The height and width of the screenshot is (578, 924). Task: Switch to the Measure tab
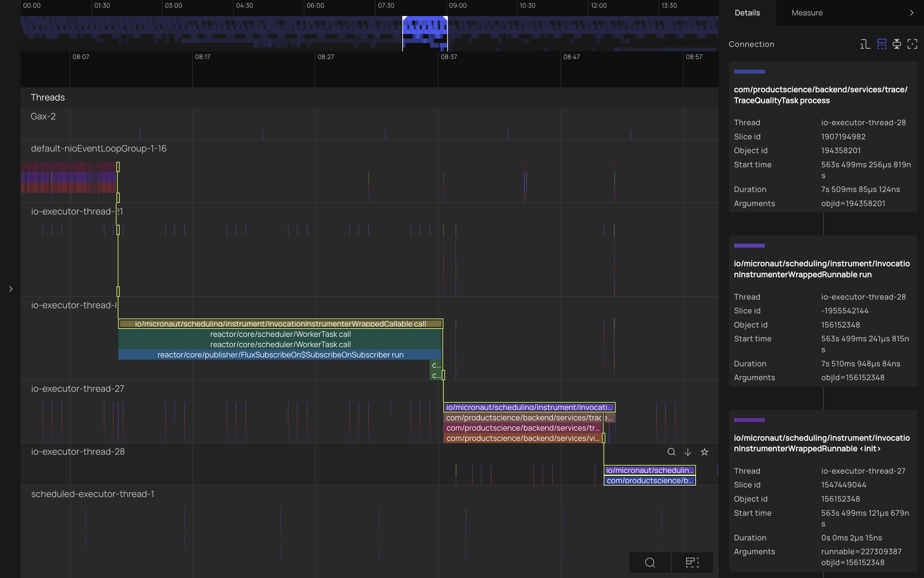[x=807, y=13]
